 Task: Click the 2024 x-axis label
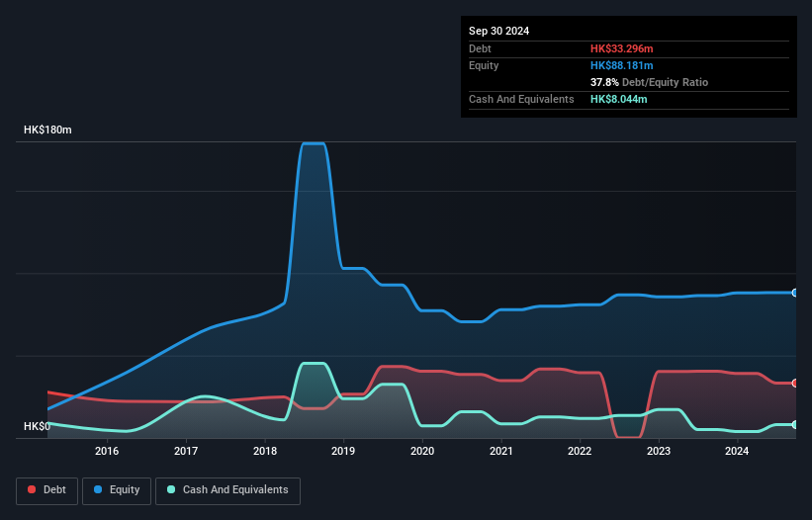pyautogui.click(x=737, y=451)
